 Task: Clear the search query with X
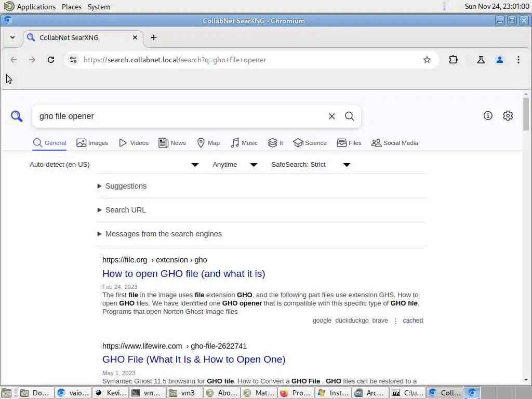(332, 116)
